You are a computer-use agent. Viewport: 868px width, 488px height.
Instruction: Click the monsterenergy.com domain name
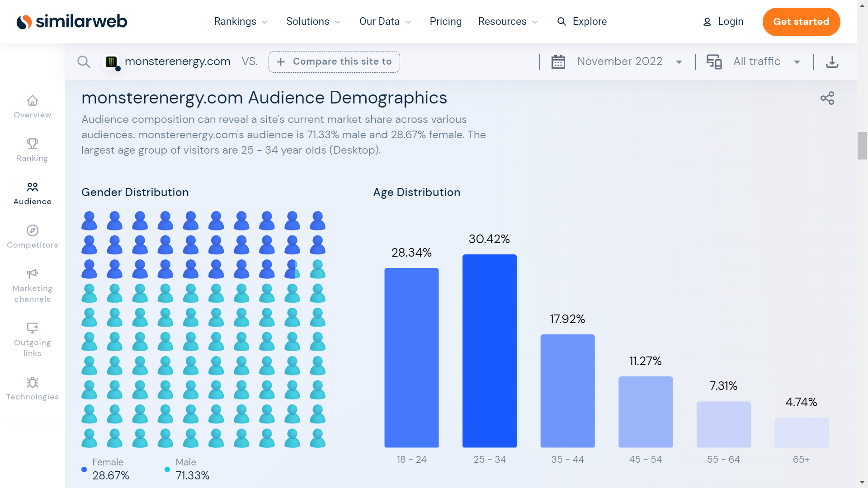178,61
